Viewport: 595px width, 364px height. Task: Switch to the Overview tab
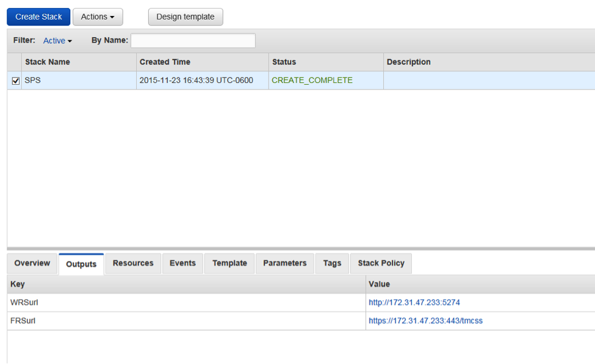(x=32, y=263)
